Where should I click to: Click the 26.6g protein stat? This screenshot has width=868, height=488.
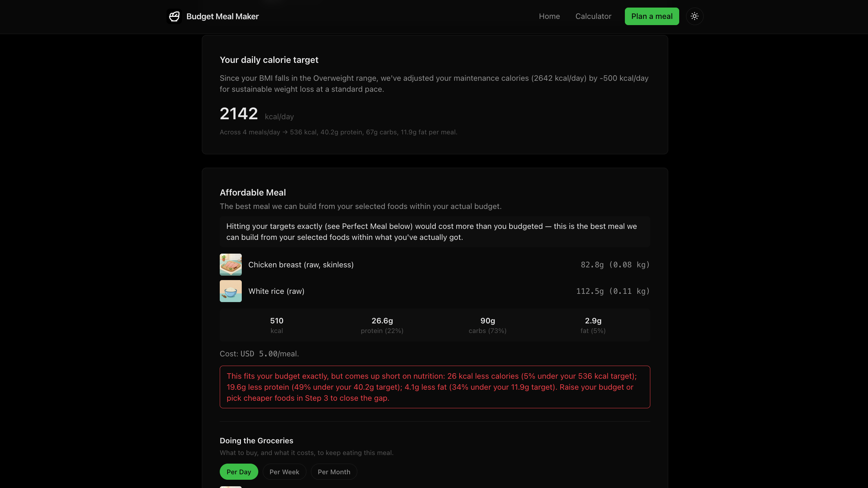tap(382, 325)
